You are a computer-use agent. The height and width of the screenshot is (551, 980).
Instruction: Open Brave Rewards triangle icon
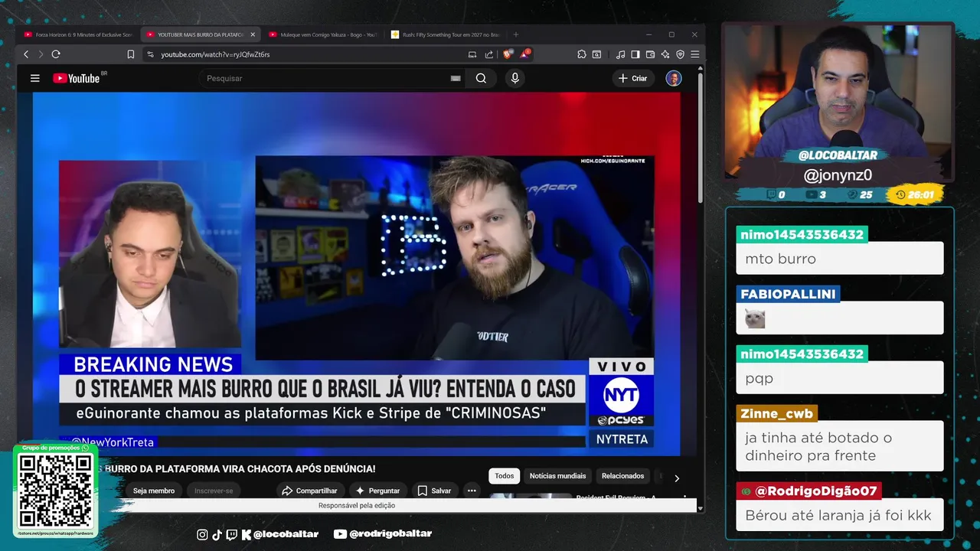coord(525,54)
